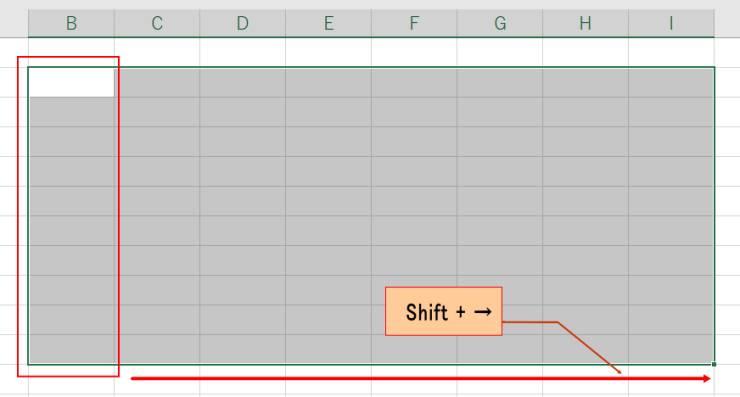Select column H header
Viewport: 740px width, 397px height.
585,23
